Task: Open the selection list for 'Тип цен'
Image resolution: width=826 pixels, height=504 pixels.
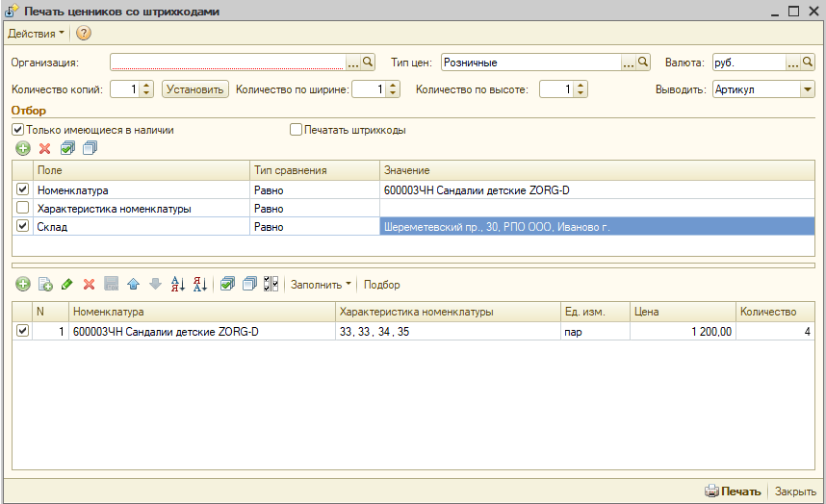Action: 628,63
